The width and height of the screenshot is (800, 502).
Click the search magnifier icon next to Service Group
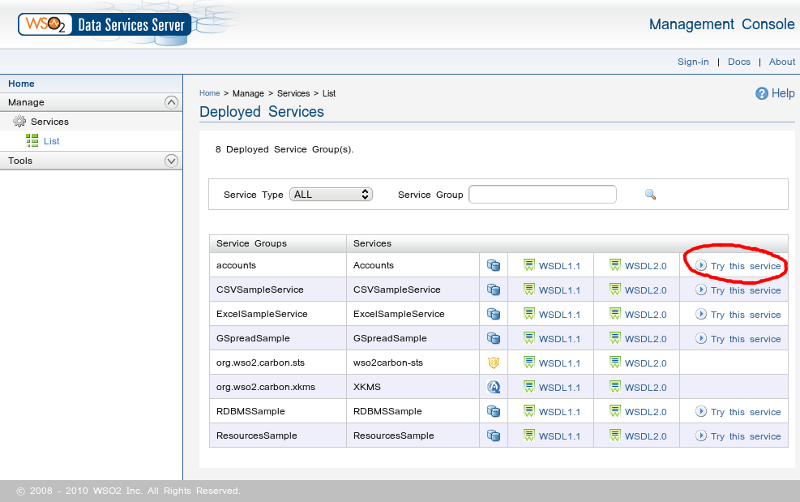pos(650,195)
